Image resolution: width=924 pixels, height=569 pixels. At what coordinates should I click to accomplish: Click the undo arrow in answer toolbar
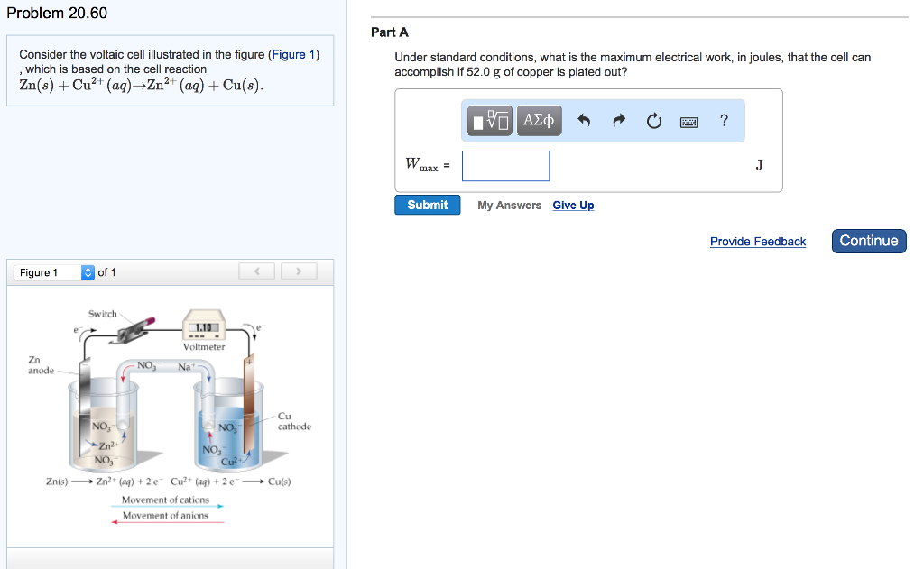(x=584, y=121)
